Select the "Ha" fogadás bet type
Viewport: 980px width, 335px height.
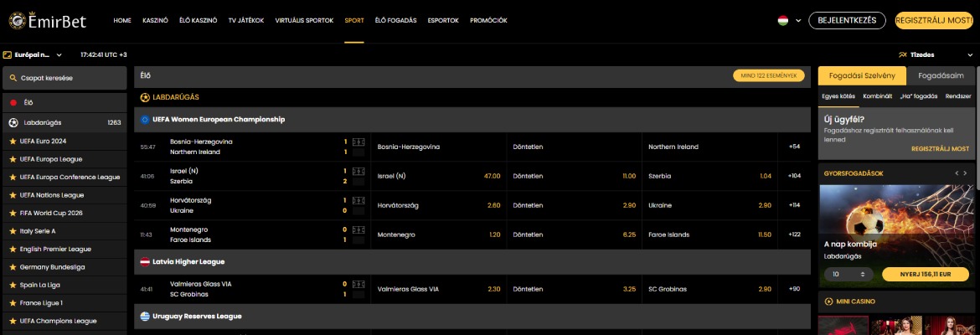(x=918, y=96)
